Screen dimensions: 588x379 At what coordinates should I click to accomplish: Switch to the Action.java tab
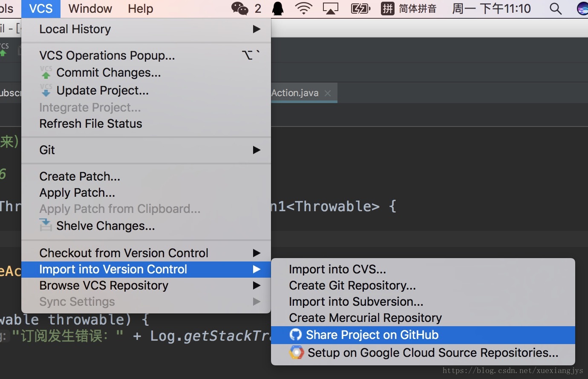pos(294,93)
